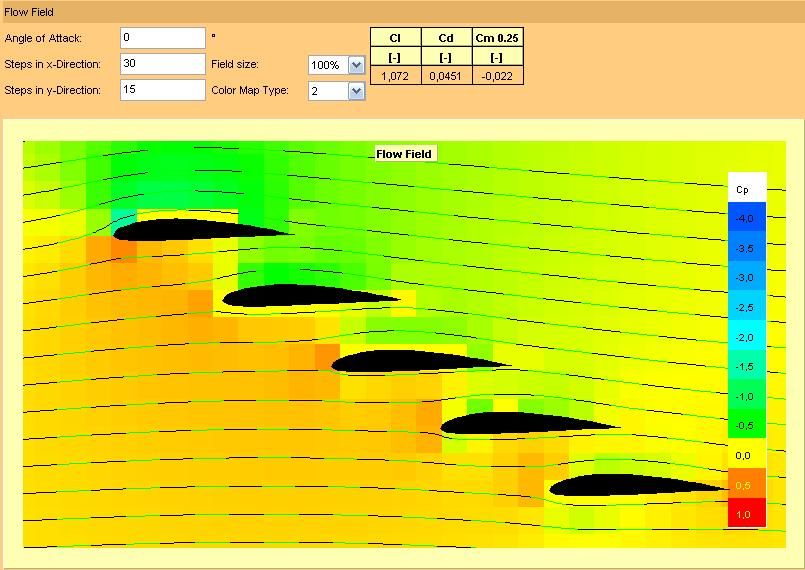Open the Color Map Type dropdown arrow
Viewport: 805px width, 570px height.
point(356,91)
